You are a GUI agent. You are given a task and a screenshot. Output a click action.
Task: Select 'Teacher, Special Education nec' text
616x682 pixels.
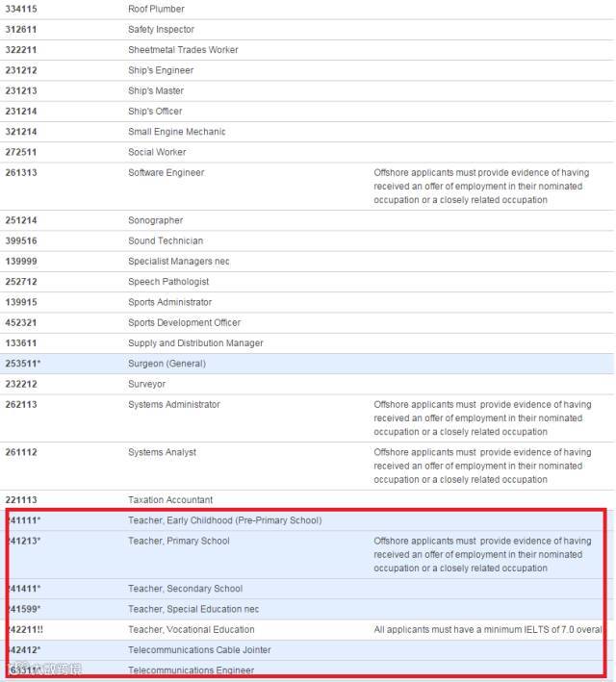coord(193,609)
